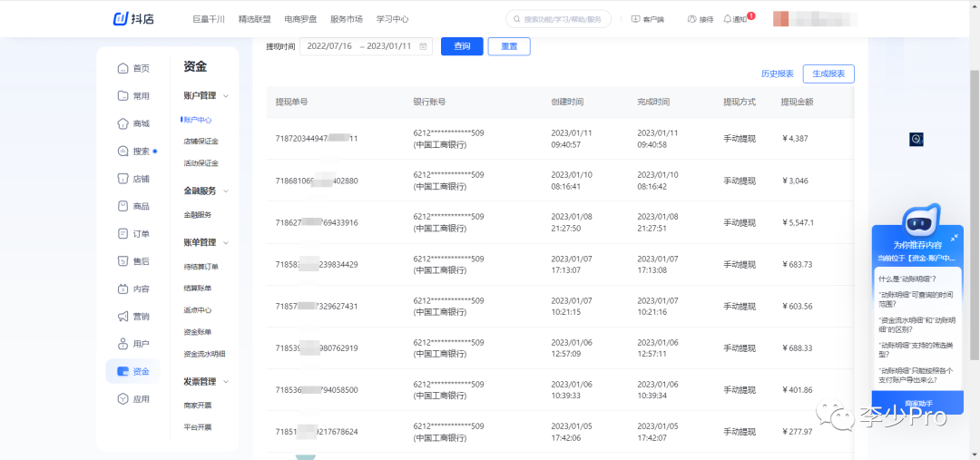Click 手动提现 in the ¥3,046 row
This screenshot has height=460, width=980.
coord(740,181)
